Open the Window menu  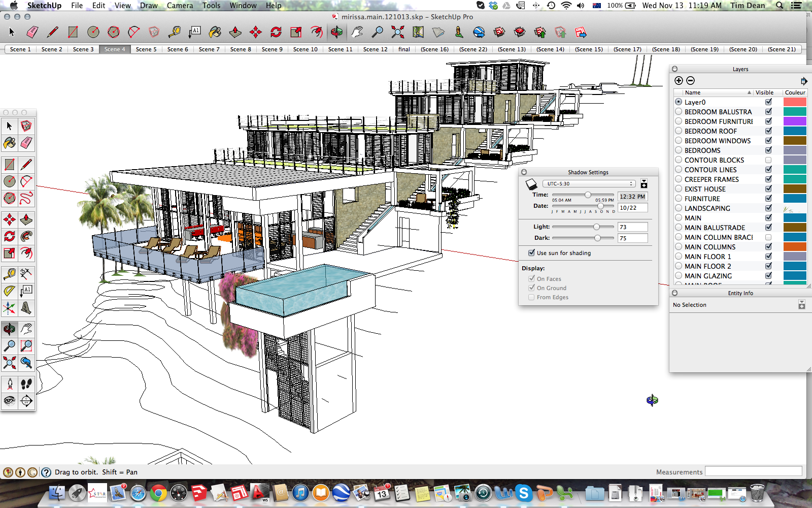[x=243, y=6]
